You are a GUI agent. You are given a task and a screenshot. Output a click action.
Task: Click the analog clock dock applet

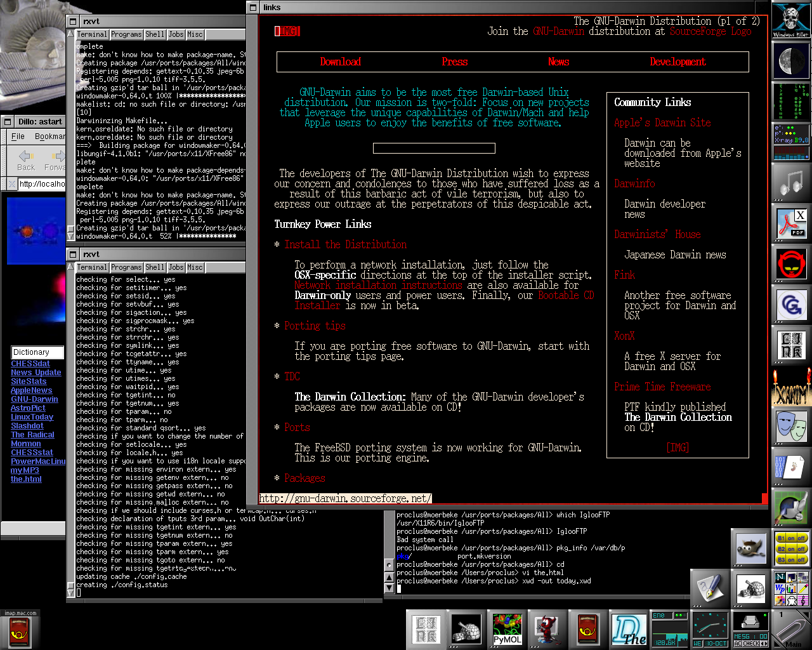tap(710, 629)
